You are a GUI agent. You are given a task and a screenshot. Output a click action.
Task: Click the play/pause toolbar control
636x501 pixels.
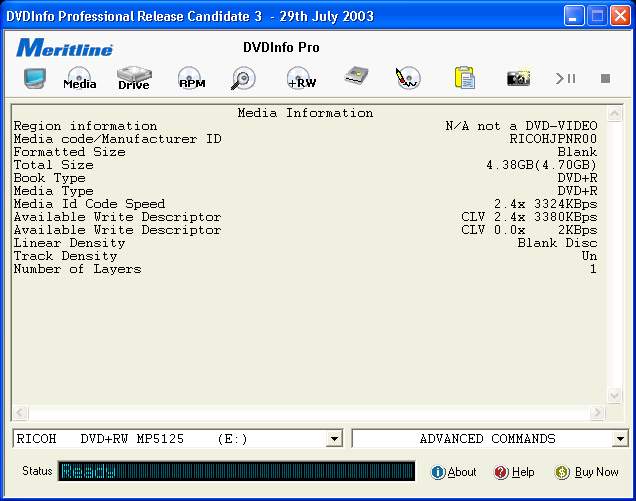565,78
